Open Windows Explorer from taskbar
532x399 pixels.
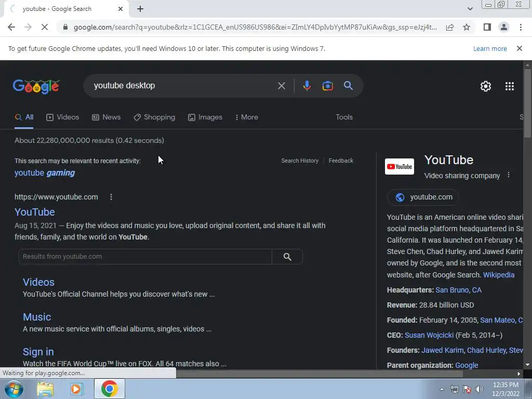point(45,389)
